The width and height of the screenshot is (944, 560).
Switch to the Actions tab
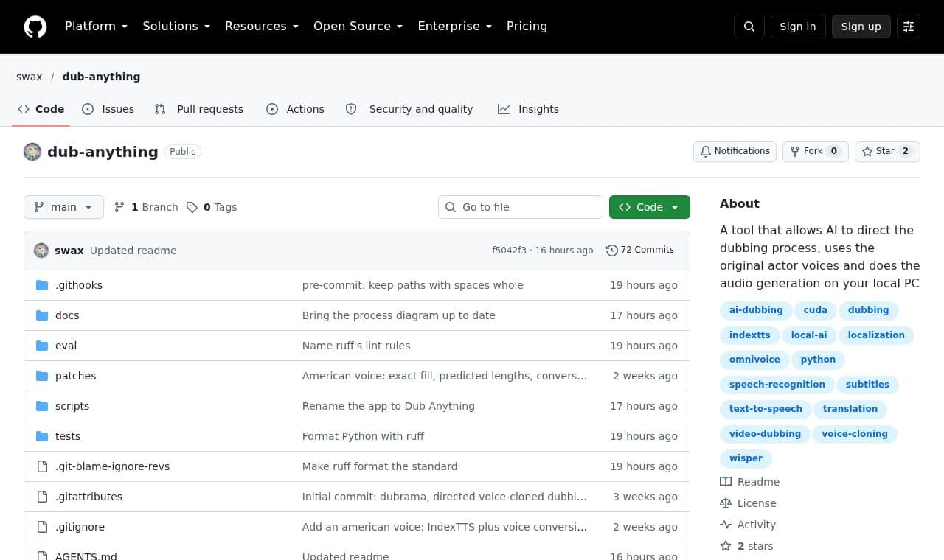point(295,109)
